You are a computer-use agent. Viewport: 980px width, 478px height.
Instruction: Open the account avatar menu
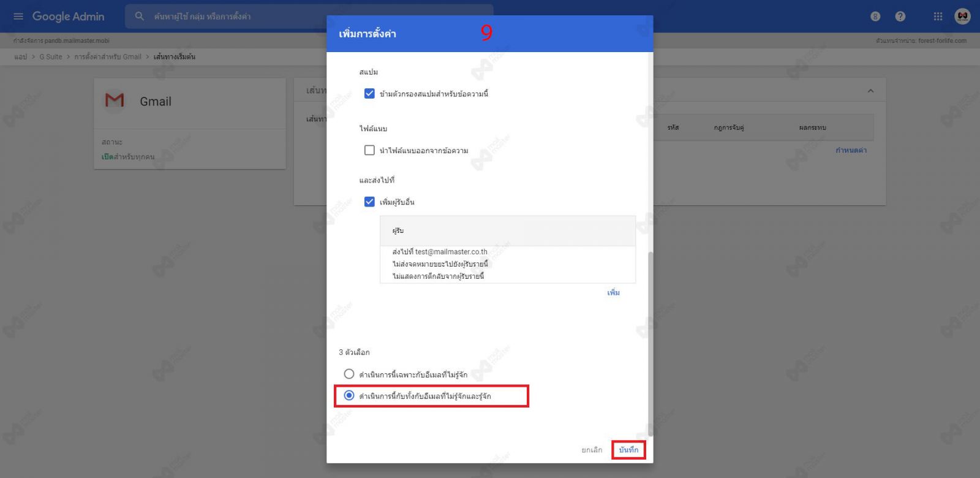pyautogui.click(x=962, y=17)
